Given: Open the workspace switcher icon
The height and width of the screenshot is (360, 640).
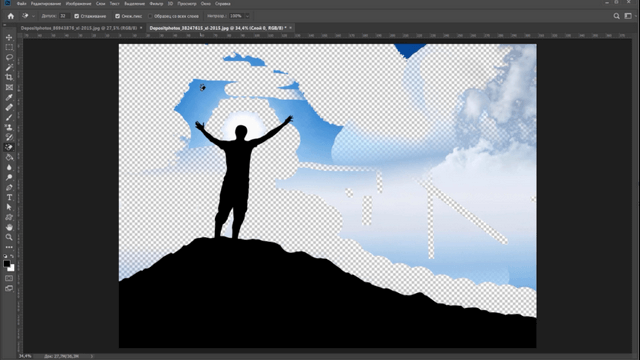Looking at the screenshot, I should click(628, 16).
